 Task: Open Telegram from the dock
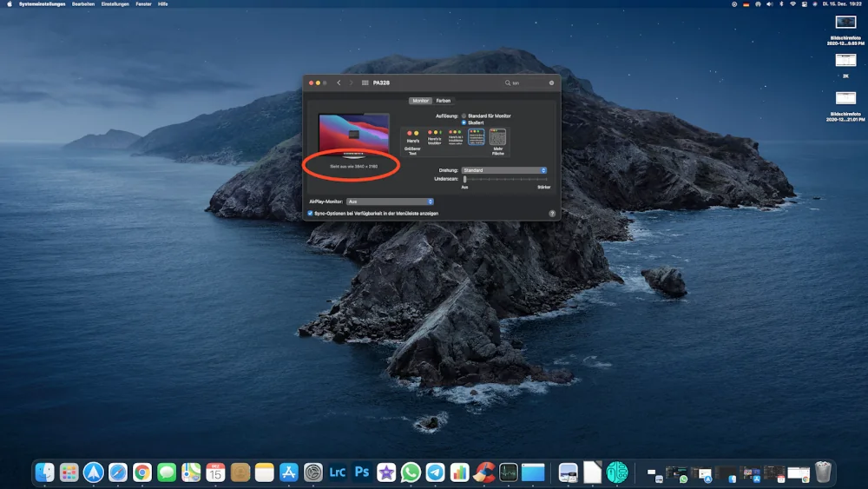435,472
